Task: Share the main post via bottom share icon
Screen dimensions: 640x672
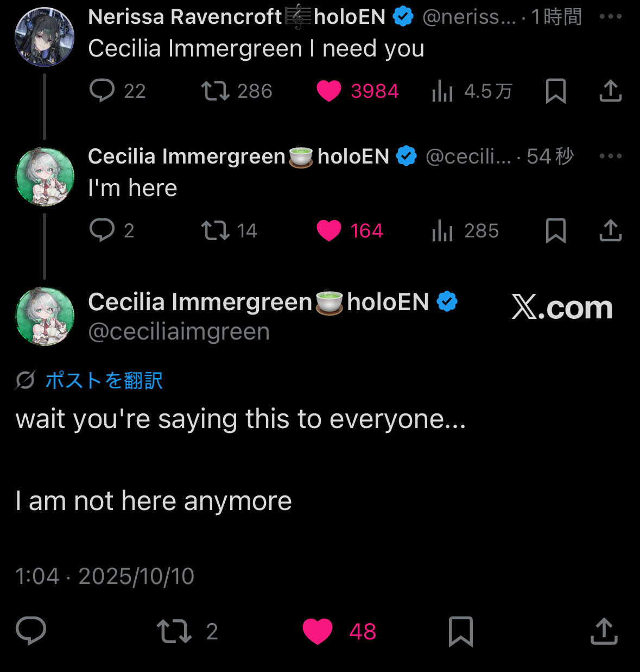Action: 604,631
